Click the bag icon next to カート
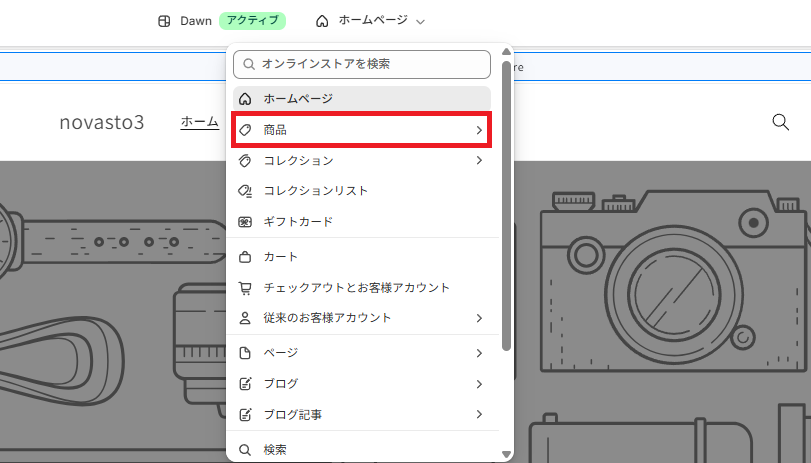 click(245, 257)
